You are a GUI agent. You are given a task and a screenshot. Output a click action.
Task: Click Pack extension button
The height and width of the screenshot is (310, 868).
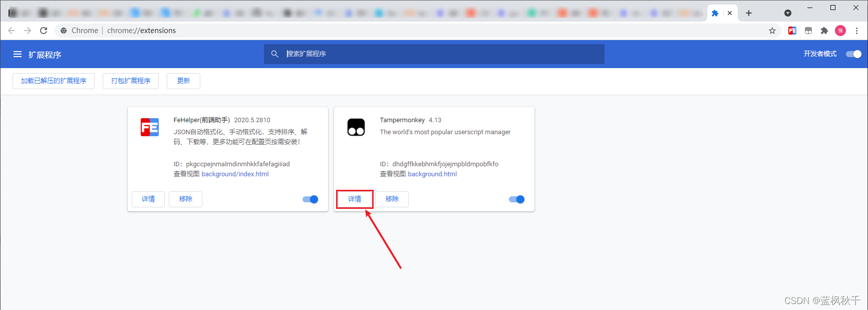tap(131, 81)
